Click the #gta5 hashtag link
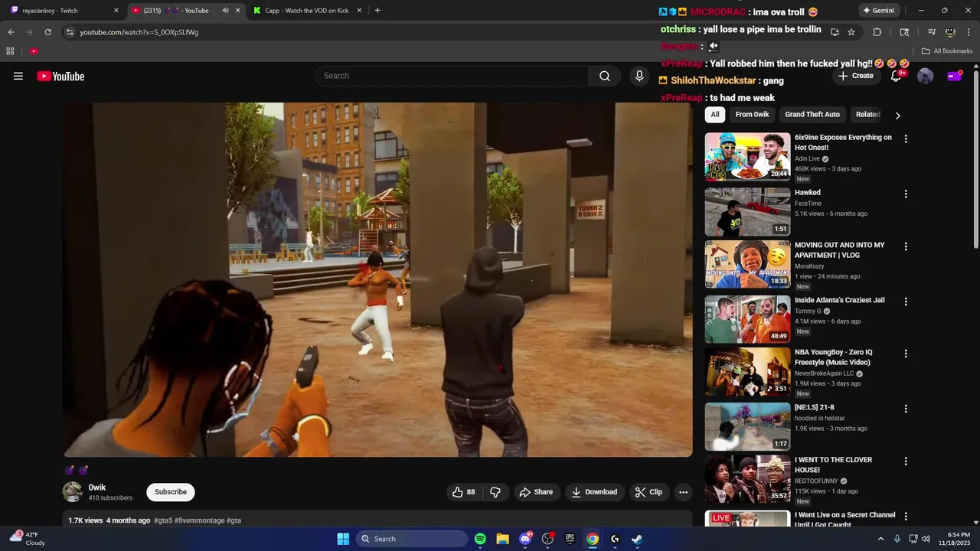Image resolution: width=980 pixels, height=551 pixels. pyautogui.click(x=163, y=520)
